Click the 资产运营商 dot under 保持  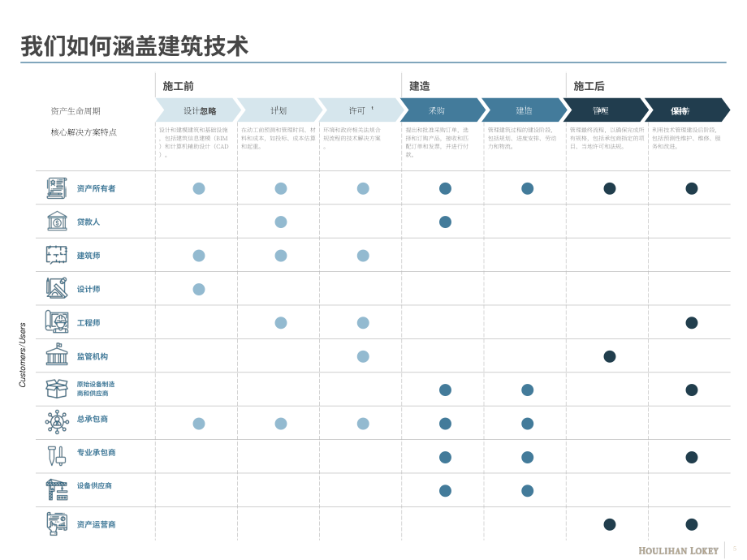[x=692, y=524]
